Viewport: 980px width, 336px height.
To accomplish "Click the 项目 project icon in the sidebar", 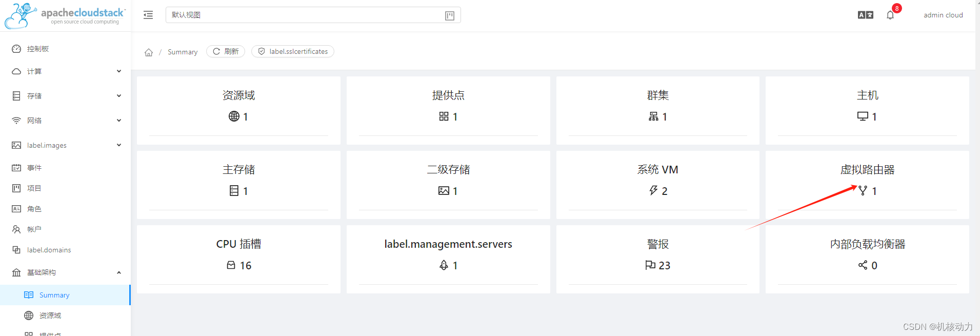I will 16,188.
